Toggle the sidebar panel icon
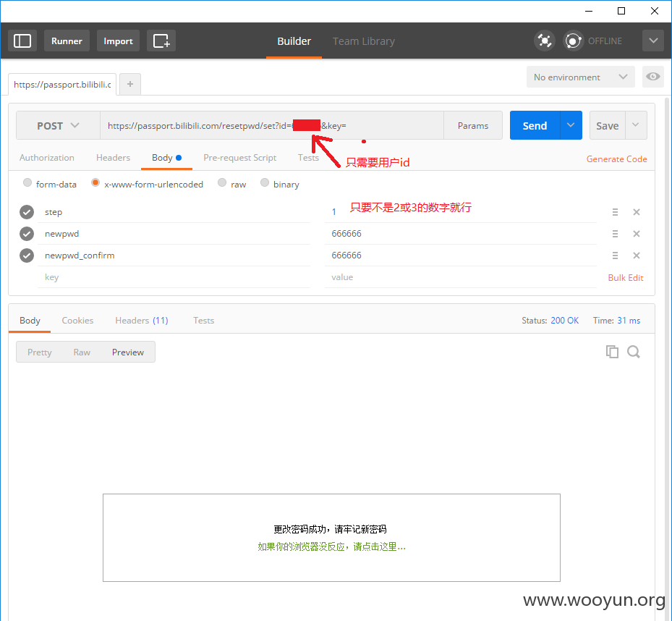 pos(22,41)
